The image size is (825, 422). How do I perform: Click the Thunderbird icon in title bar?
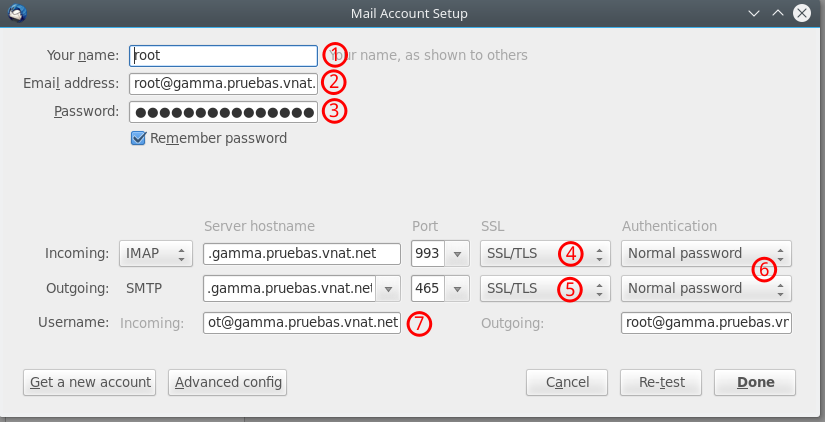(x=18, y=13)
